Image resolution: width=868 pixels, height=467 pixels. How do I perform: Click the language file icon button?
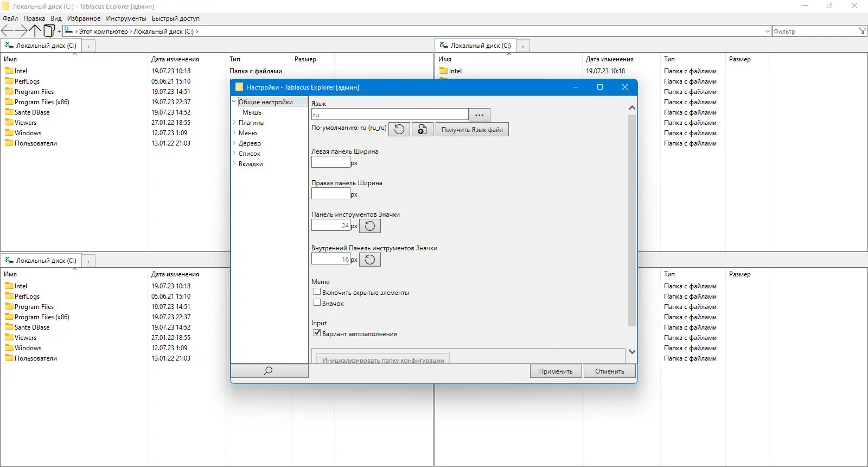tap(422, 129)
